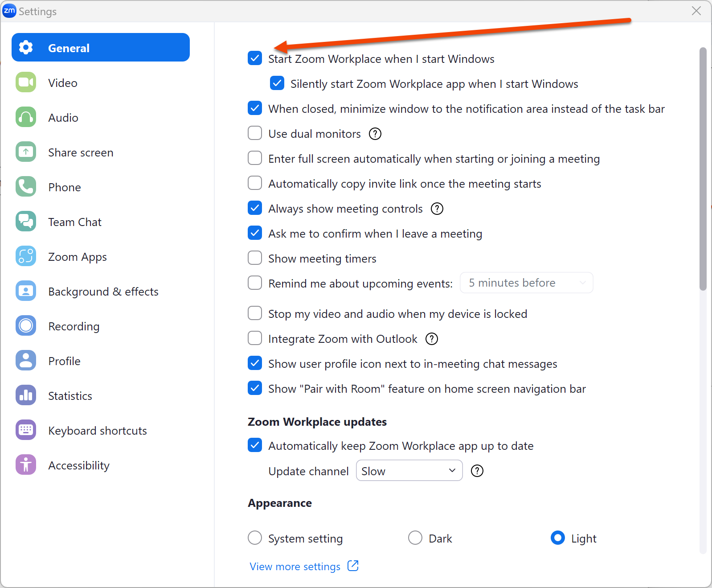Expand the upcoming events reminder time dropdown
This screenshot has width=712, height=588.
[526, 282]
